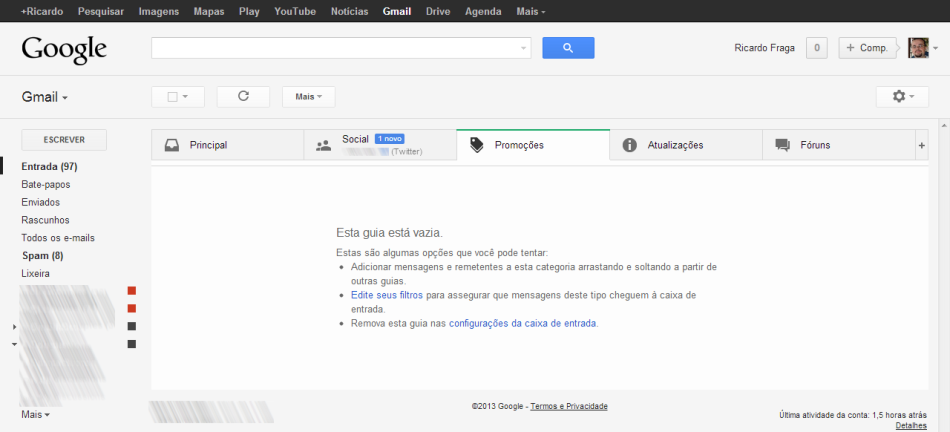Image resolution: width=950 pixels, height=432 pixels.
Task: Open Termos e Privacidade link
Action: coord(569,407)
